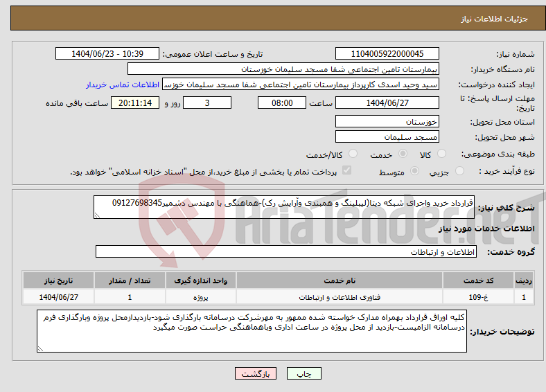The height and width of the screenshot is (392, 546).
Task: Select the جزیی purchase type radio
Action: (x=459, y=170)
